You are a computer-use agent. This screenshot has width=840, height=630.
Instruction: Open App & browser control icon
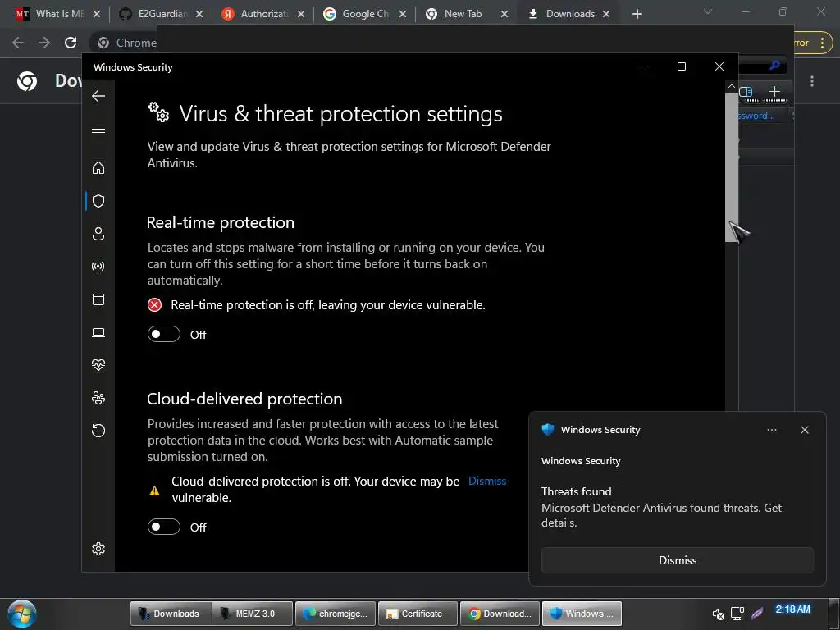coord(98,299)
